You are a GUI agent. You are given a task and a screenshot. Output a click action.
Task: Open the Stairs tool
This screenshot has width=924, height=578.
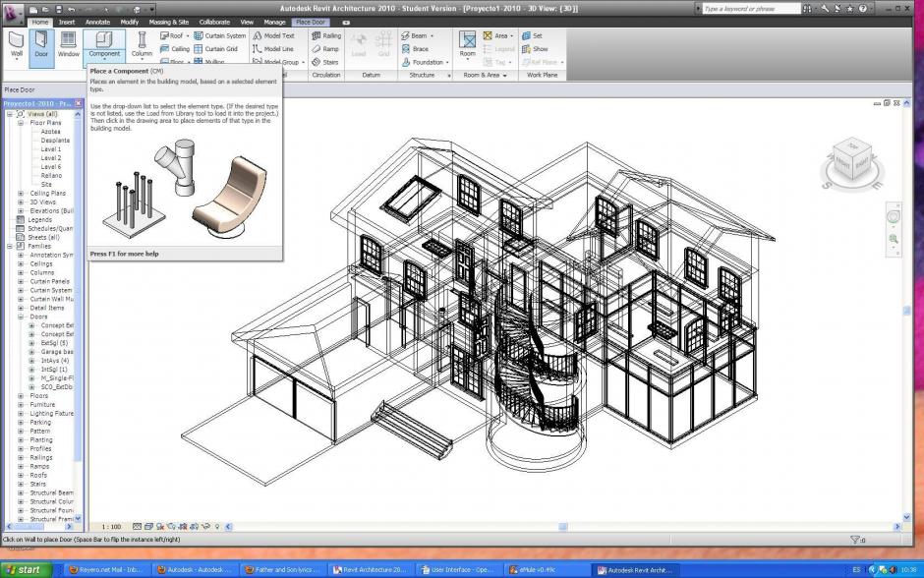coord(326,62)
